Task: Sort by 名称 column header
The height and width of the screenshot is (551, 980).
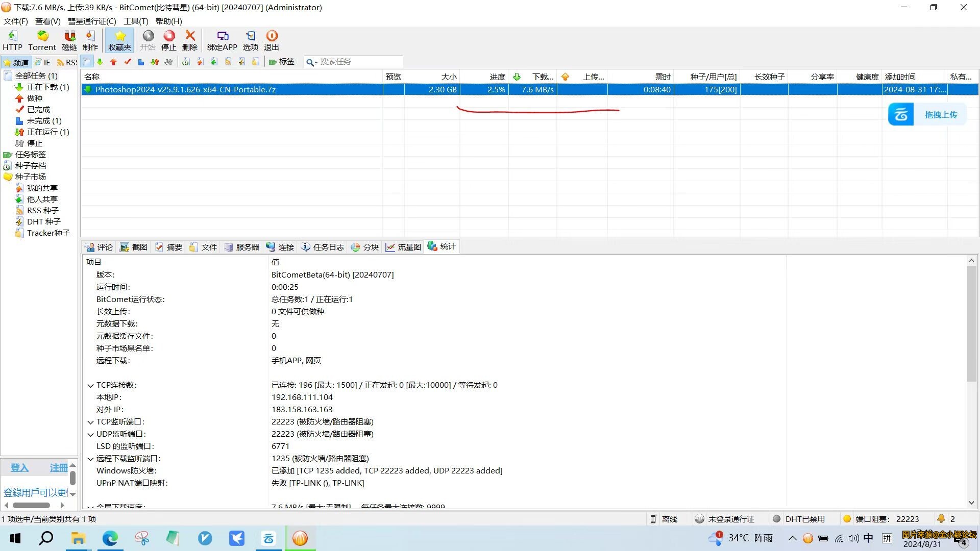Action: (x=232, y=77)
